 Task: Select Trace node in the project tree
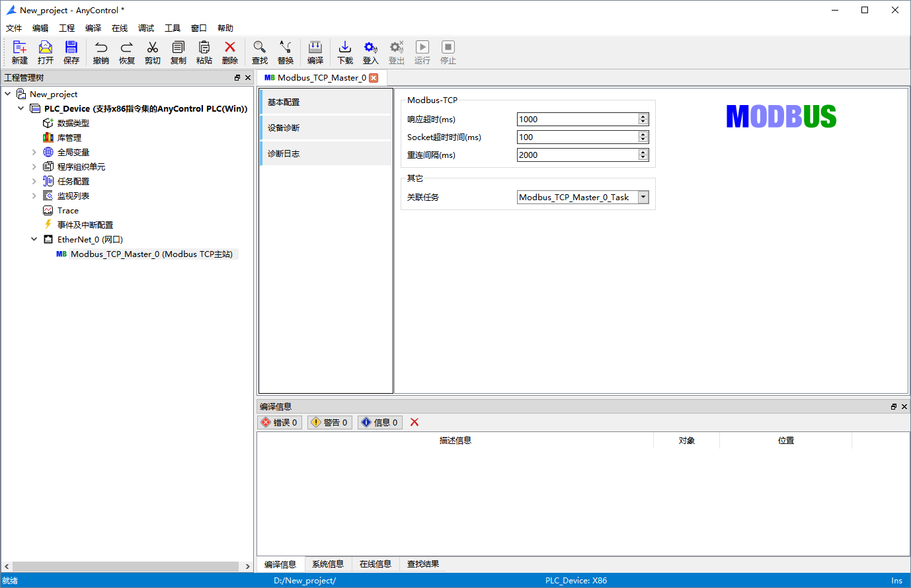[67, 210]
